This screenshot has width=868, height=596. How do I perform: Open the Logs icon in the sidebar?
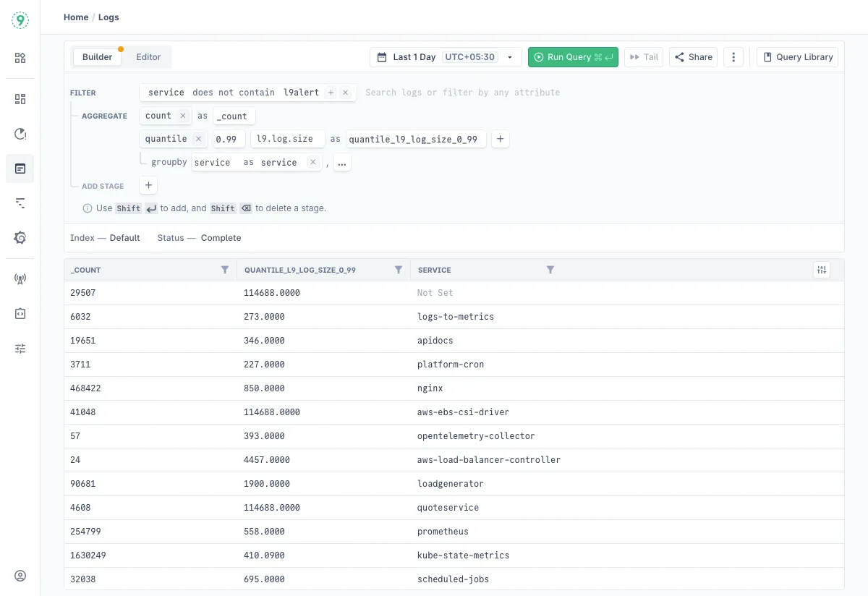pos(20,169)
